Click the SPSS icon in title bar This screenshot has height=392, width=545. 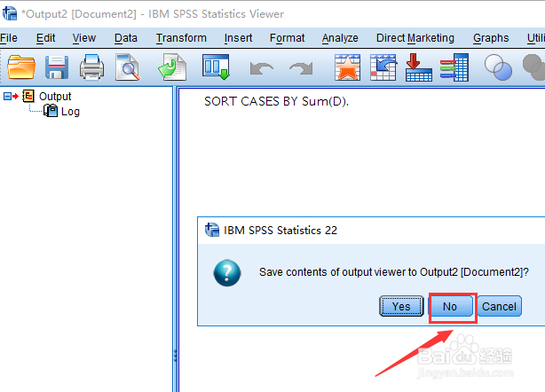click(10, 13)
